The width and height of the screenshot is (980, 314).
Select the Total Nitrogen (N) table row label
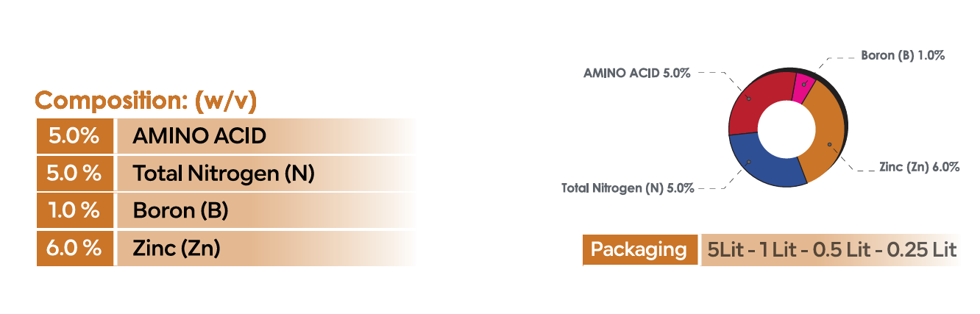(x=224, y=174)
